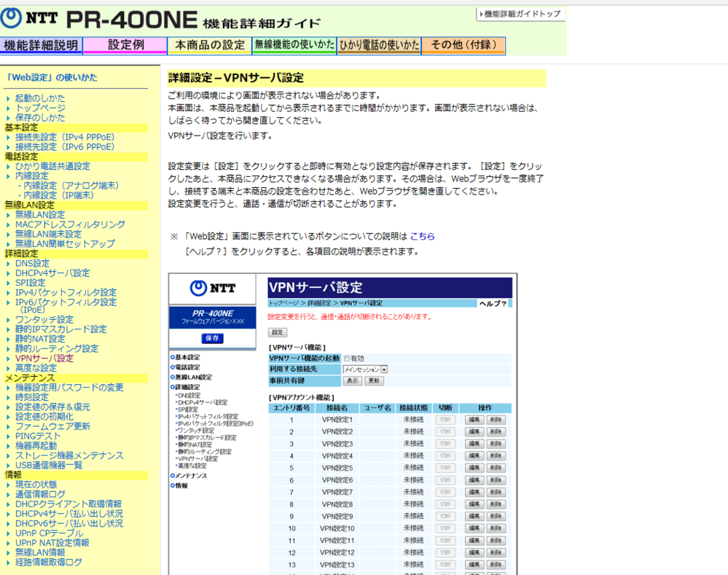Open 設定値の初期化 link
The width and height of the screenshot is (728, 575).
tap(44, 417)
